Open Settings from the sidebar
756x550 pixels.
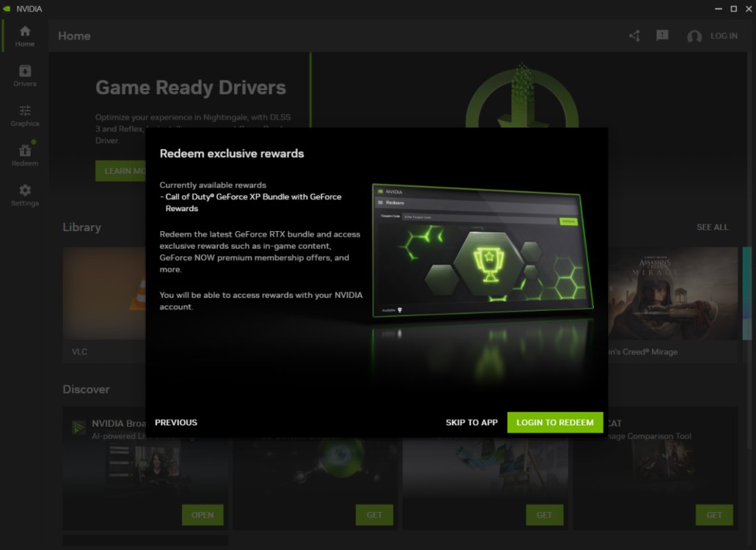coord(24,193)
